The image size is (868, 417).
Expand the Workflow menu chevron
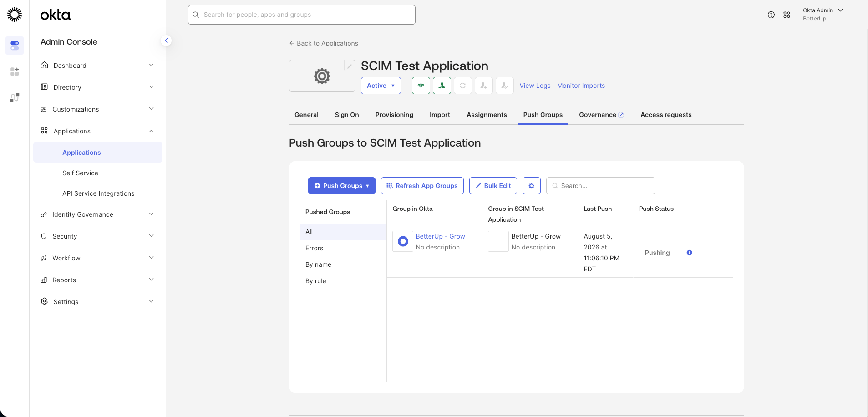click(x=152, y=258)
